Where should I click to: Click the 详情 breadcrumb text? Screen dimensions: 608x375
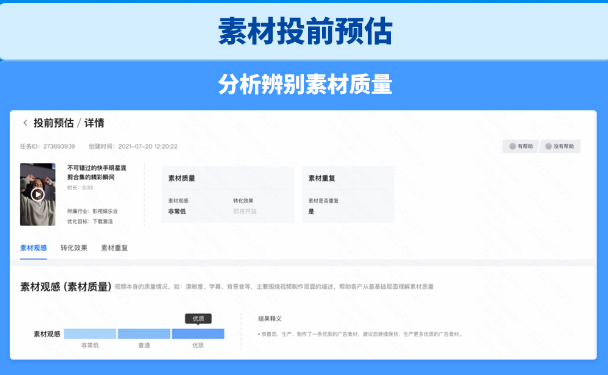94,123
